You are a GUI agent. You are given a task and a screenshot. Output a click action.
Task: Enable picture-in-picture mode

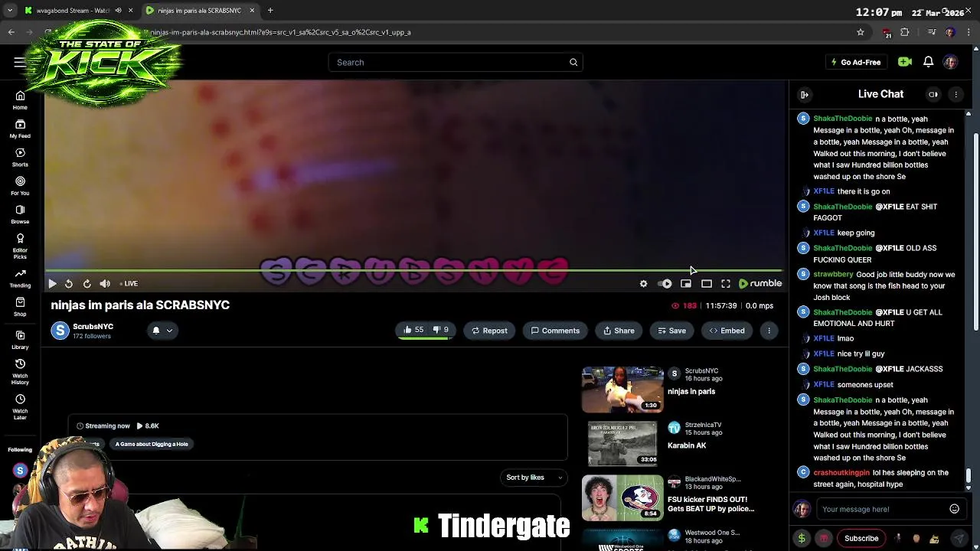pos(686,284)
